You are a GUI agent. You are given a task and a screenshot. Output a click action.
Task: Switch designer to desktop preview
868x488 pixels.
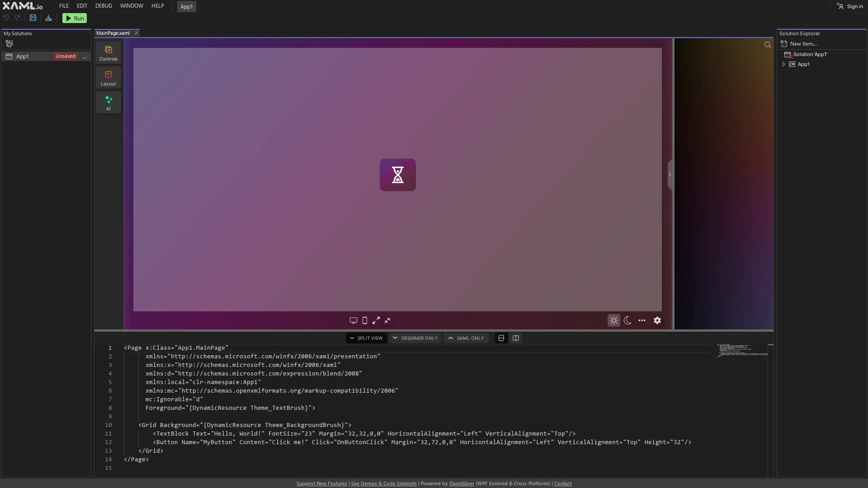pyautogui.click(x=354, y=320)
